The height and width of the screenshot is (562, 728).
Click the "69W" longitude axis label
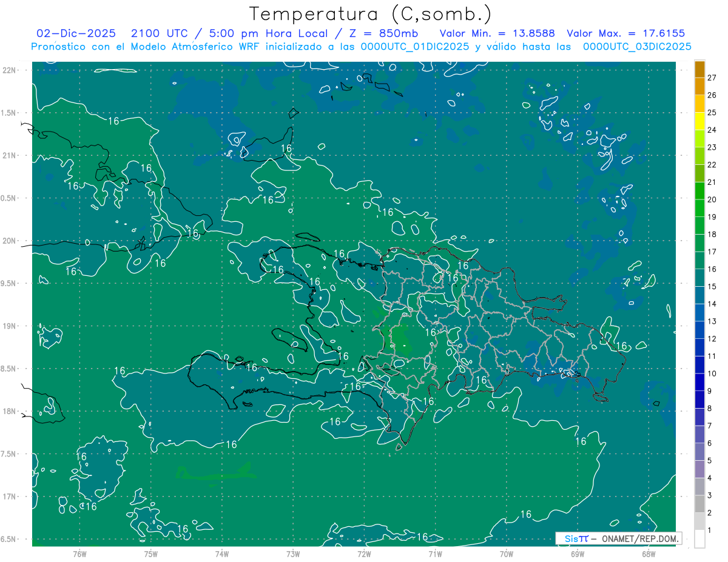point(577,554)
